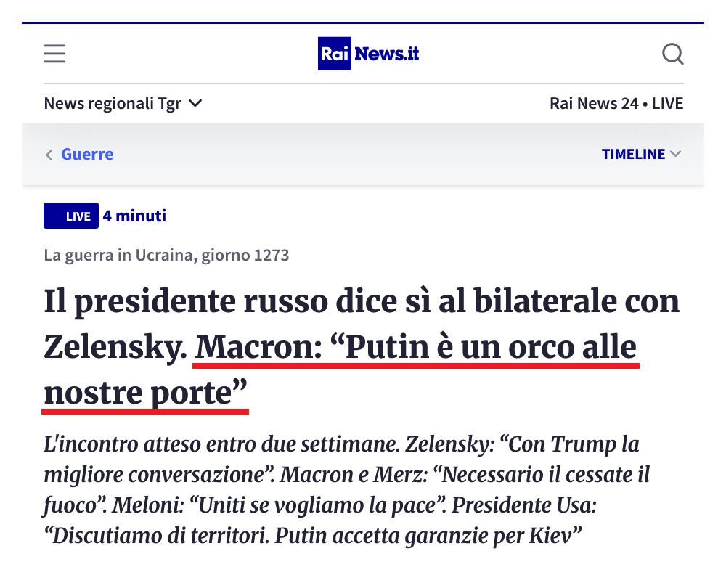Click the chevron next to News regionali Tgr
The image size is (726, 588).
click(195, 103)
